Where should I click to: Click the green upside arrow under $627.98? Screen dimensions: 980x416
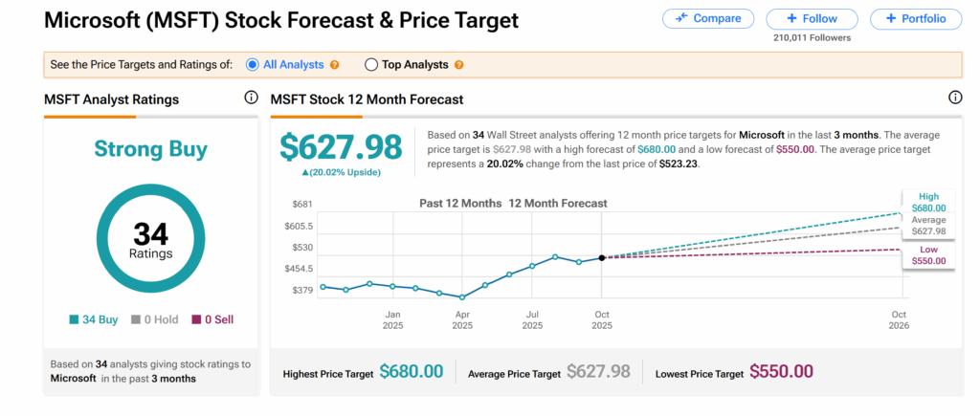point(305,171)
